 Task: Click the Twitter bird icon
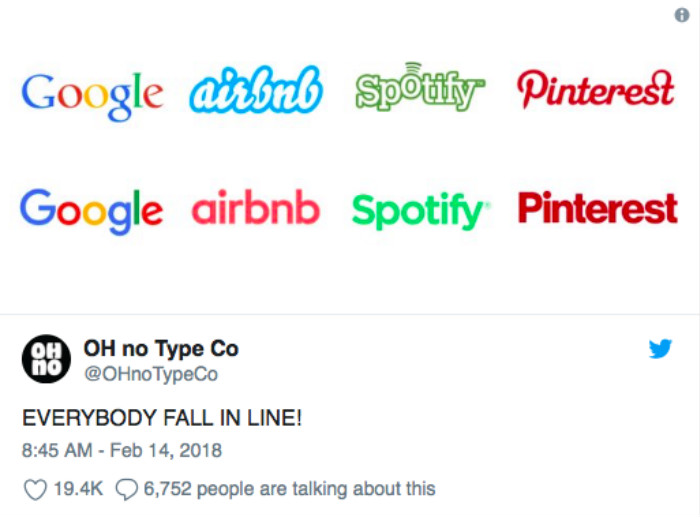pyautogui.click(x=660, y=350)
